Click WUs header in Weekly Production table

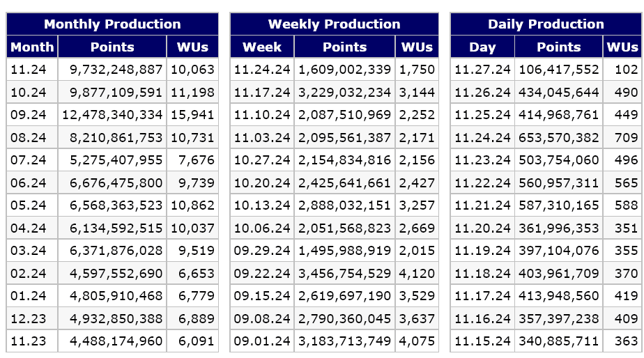(417, 47)
